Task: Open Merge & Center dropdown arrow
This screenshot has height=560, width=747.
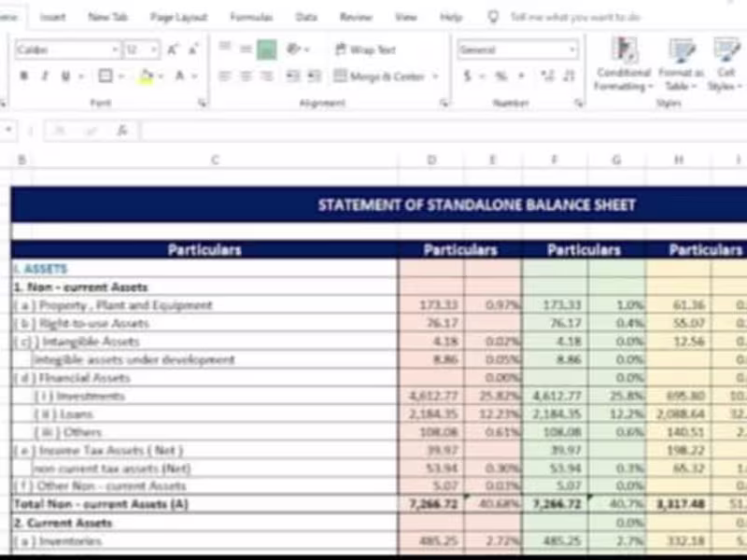Action: click(x=435, y=77)
